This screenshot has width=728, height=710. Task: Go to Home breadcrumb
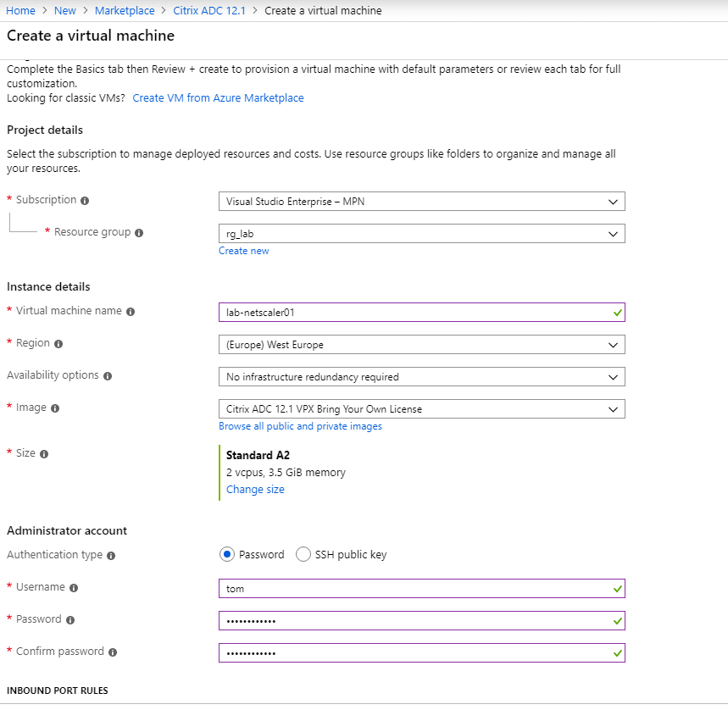20,10
